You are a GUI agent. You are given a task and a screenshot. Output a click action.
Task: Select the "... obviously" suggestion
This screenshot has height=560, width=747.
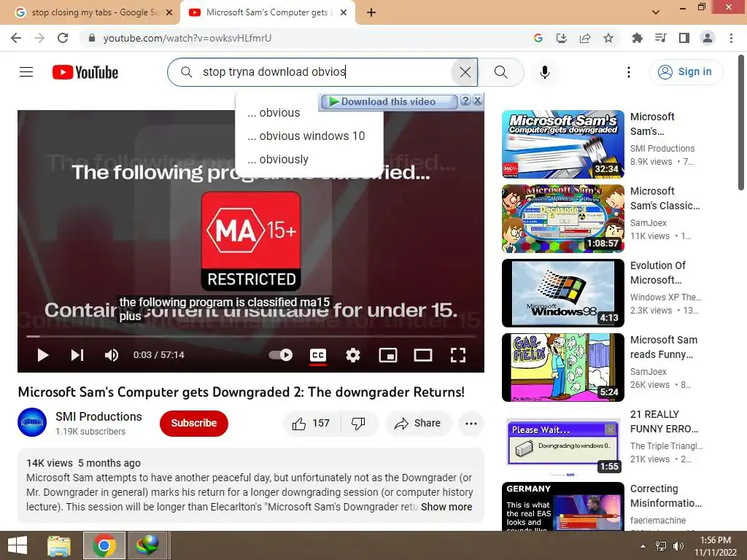[309, 160]
